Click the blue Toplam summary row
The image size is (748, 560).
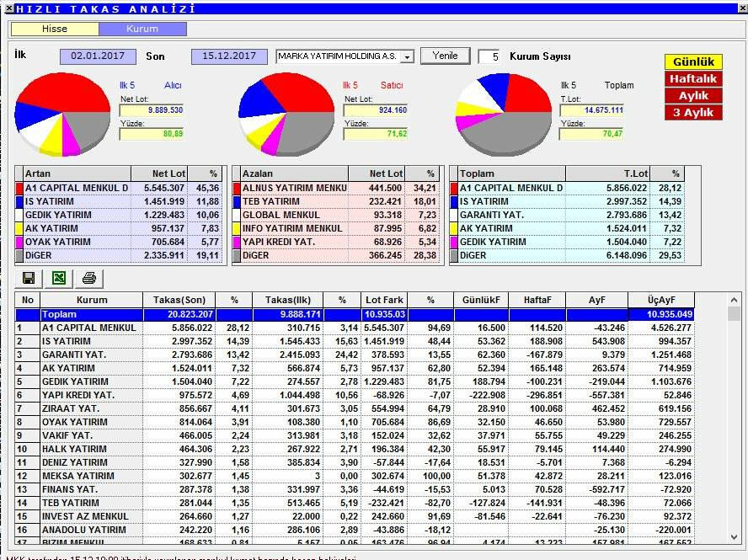[x=355, y=314]
